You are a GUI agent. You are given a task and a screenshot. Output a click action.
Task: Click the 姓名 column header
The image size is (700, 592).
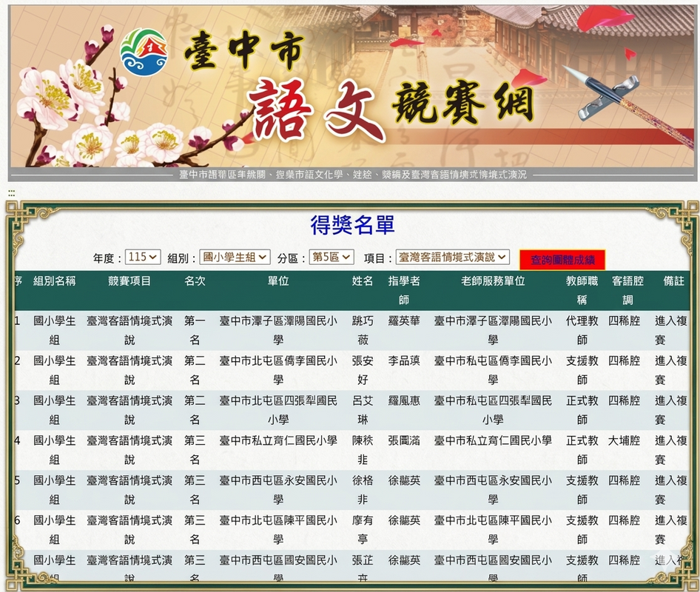[x=363, y=281]
